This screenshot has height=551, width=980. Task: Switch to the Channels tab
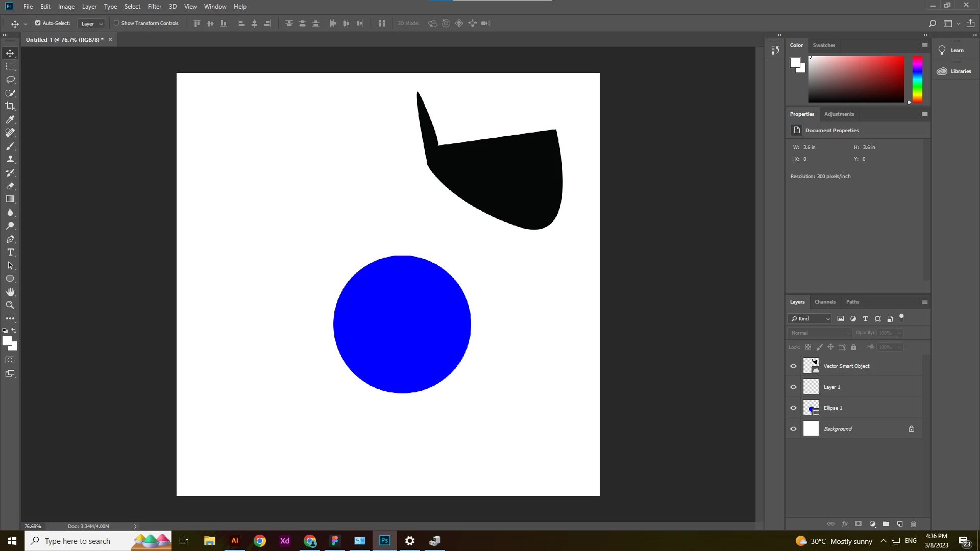pyautogui.click(x=825, y=302)
